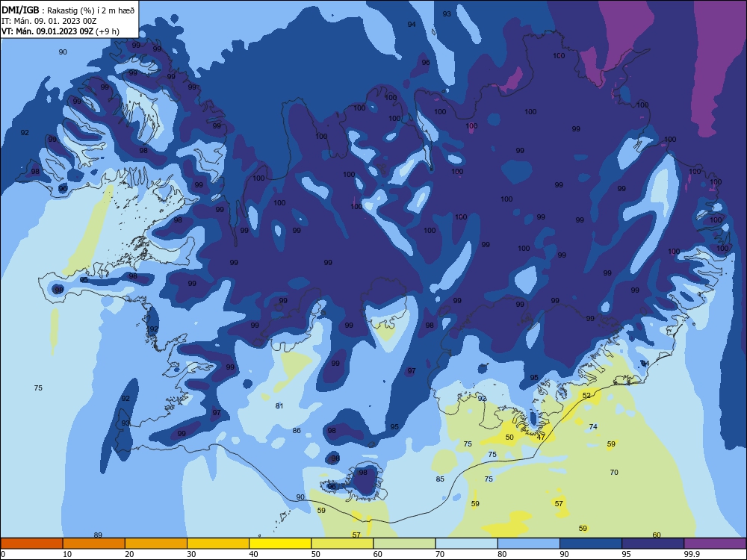Click the humidity value '94' near the top edge
Image resolution: width=747 pixels, height=560 pixels.
click(x=412, y=25)
